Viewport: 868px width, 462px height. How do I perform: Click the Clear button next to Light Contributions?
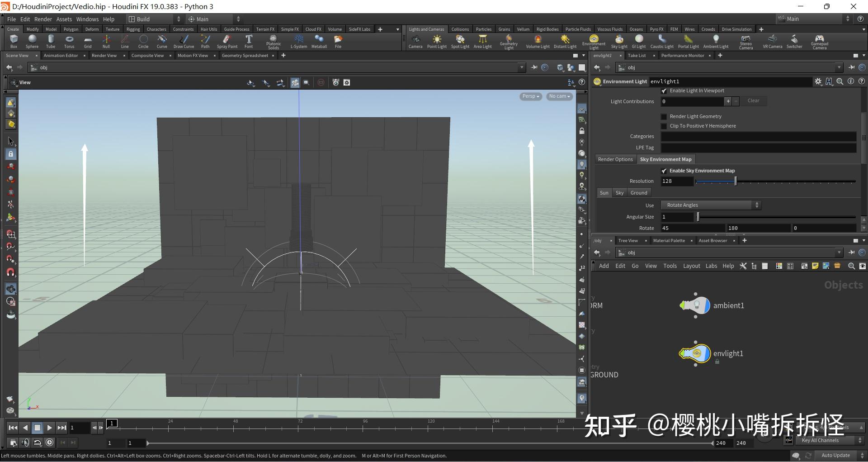pyautogui.click(x=753, y=100)
